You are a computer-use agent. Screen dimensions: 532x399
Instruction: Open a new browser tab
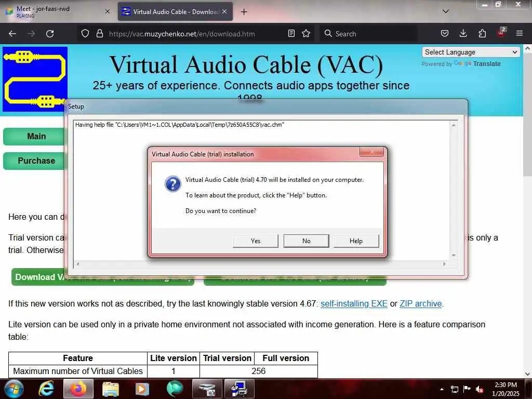click(x=244, y=12)
